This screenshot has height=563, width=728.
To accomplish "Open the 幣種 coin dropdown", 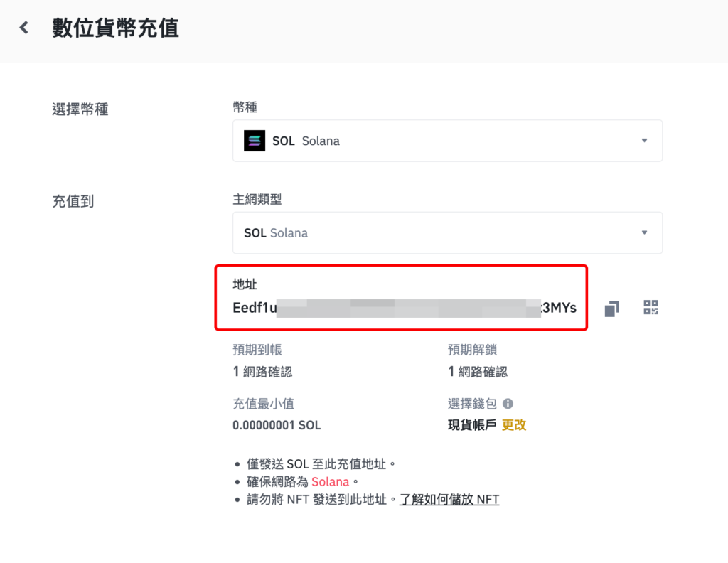I will [447, 141].
